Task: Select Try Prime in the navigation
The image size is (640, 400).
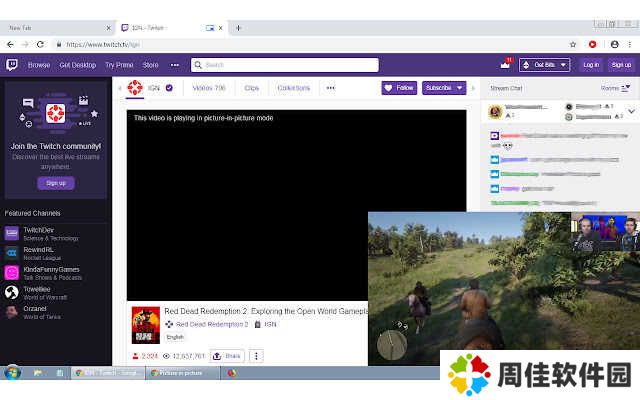Action: (x=119, y=65)
